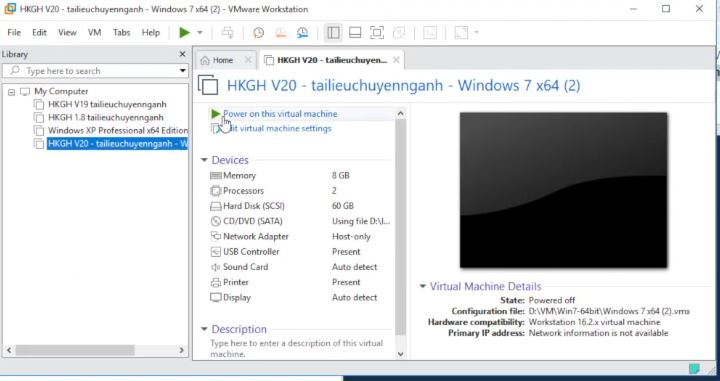Click the Printer icon
Viewport: 720px width, 381px height.
click(x=215, y=282)
